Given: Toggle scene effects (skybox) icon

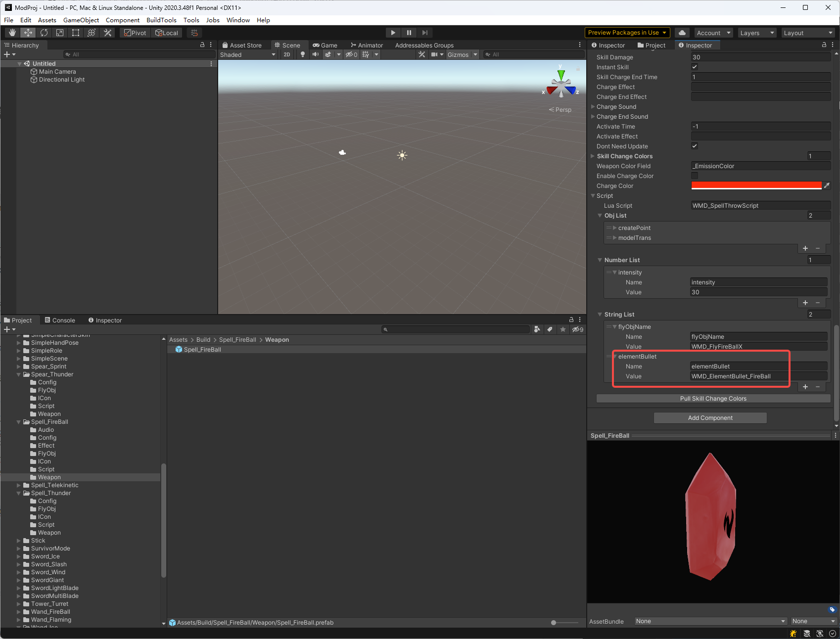Looking at the screenshot, I should point(328,54).
